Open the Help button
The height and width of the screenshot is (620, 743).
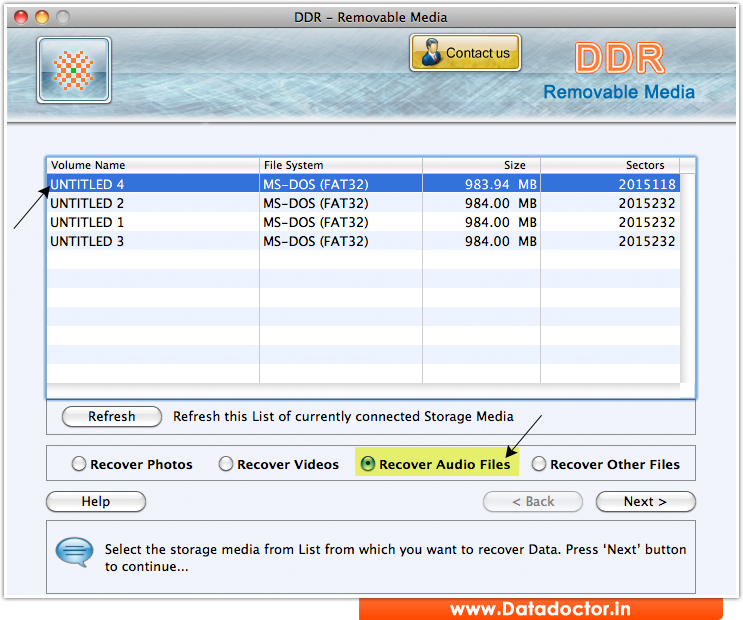point(96,501)
